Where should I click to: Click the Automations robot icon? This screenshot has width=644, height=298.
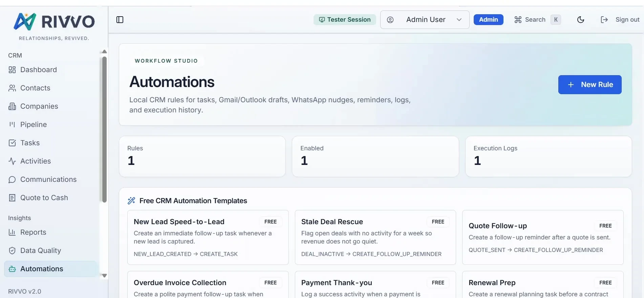click(x=12, y=269)
